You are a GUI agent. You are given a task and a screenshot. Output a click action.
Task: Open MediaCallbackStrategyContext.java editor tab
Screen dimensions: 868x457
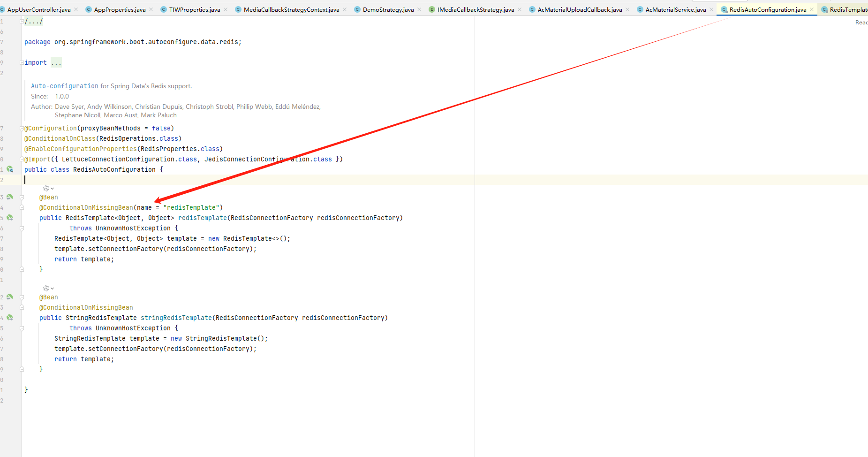[x=291, y=9]
